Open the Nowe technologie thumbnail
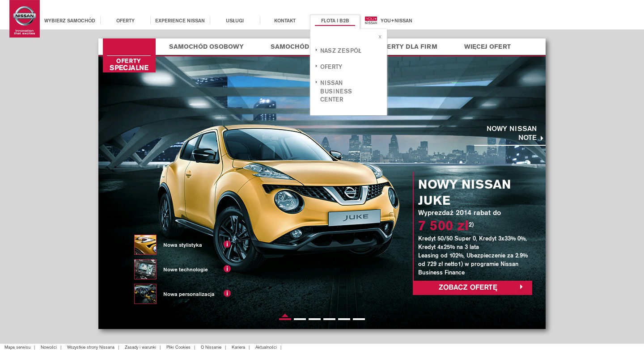Image resolution: width=644 pixels, height=350 pixels. click(145, 269)
